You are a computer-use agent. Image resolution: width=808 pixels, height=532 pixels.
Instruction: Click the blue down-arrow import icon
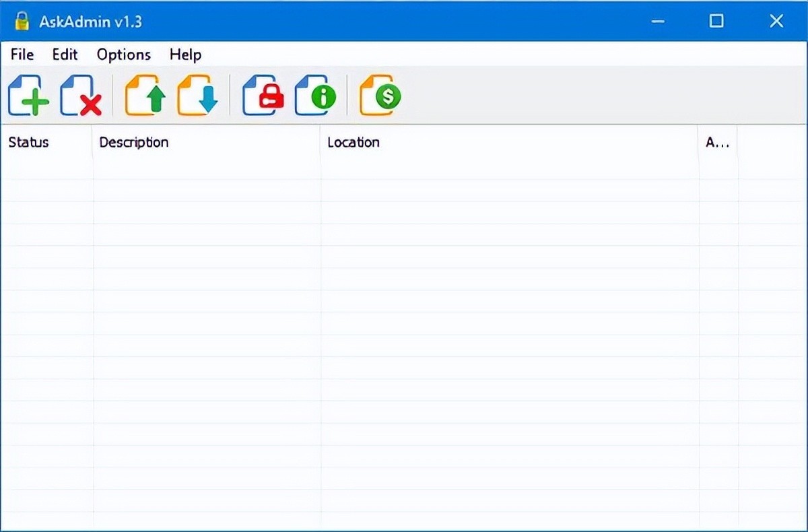tap(198, 96)
